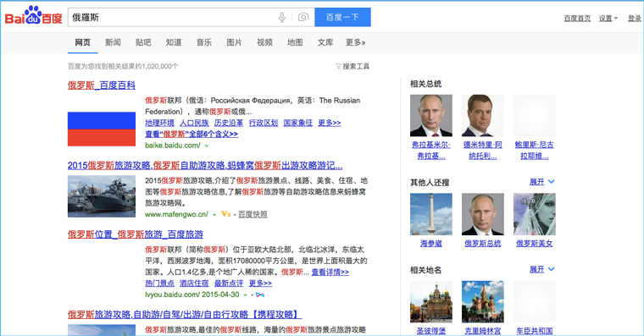Click 更多>> under the Baidu travel result
The height and width of the screenshot is (336, 644).
pos(260,284)
